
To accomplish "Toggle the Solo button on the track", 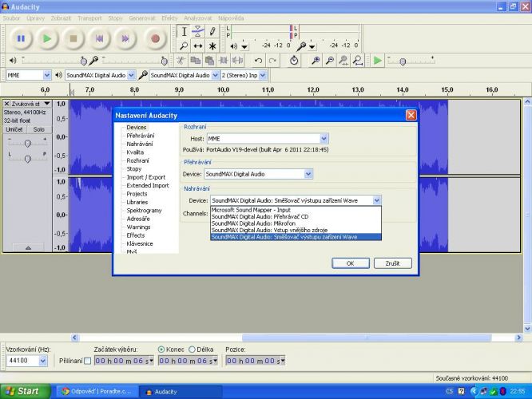I will click(38, 129).
